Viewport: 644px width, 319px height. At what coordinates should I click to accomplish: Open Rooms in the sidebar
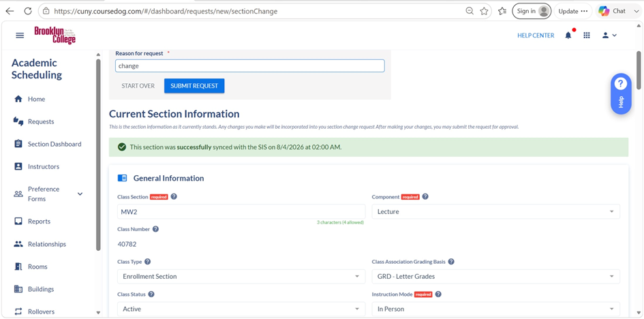pyautogui.click(x=37, y=267)
